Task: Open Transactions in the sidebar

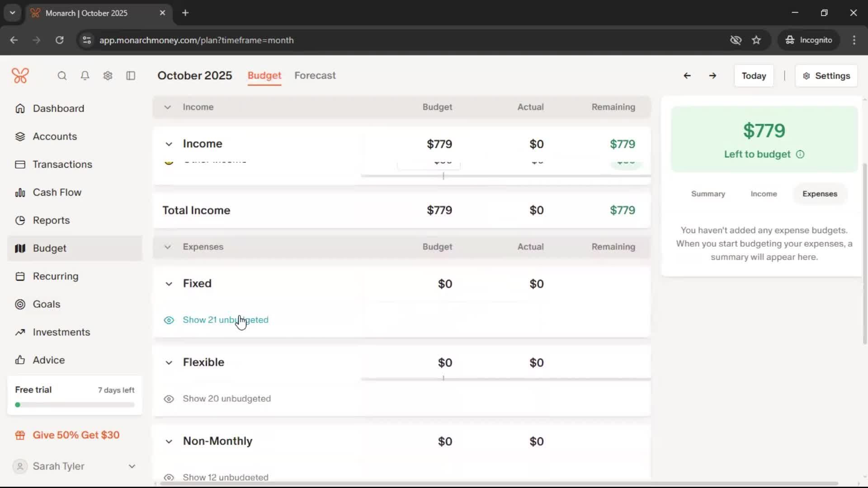Action: pyautogui.click(x=62, y=164)
